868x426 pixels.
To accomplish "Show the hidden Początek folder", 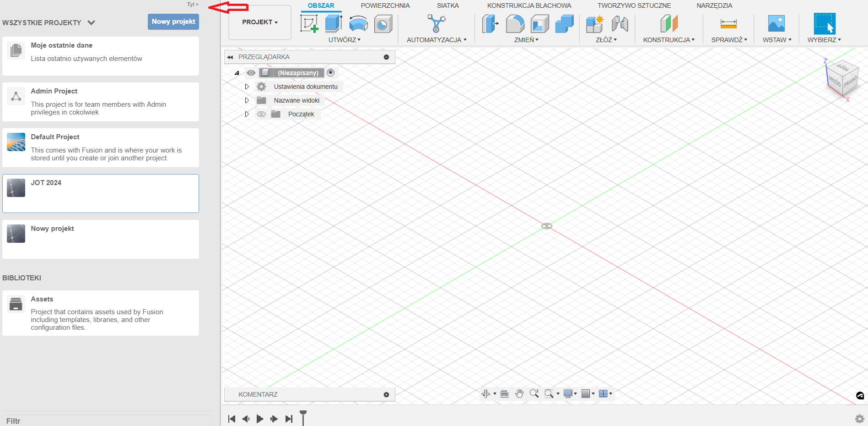I will coord(261,114).
